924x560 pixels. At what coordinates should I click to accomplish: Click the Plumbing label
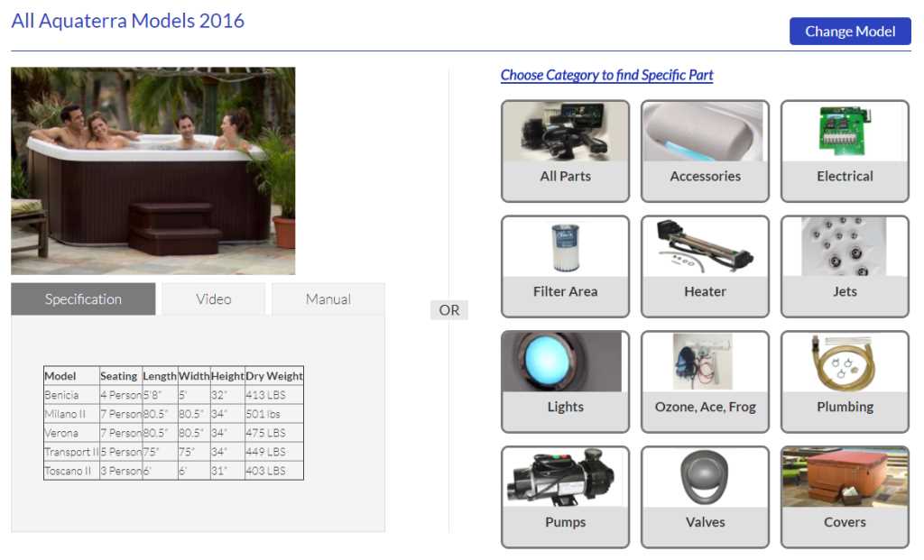point(845,407)
